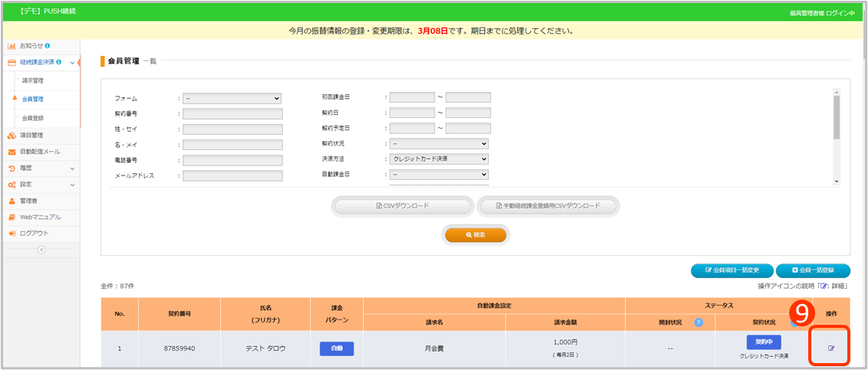Open the 契約状況 dropdown in the search form
This screenshot has height=370, width=868.
coord(438,143)
